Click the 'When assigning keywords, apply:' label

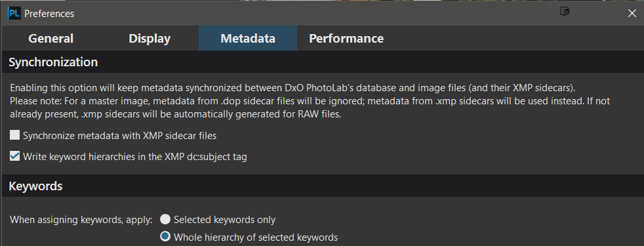81,220
